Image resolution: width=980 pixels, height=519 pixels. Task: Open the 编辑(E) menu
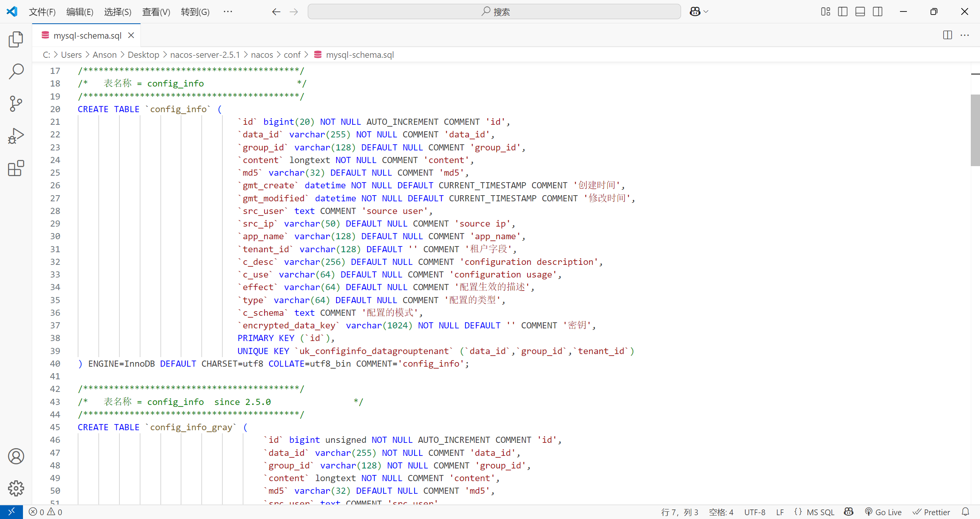click(80, 12)
